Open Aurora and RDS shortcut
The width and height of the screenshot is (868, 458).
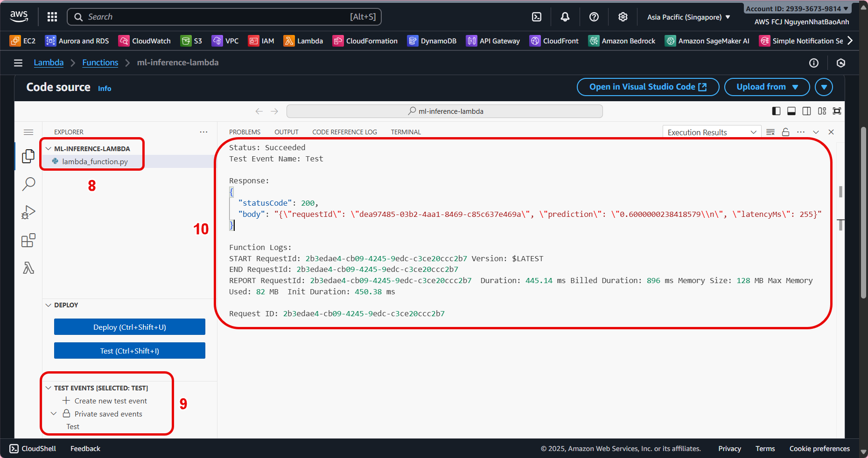77,41
